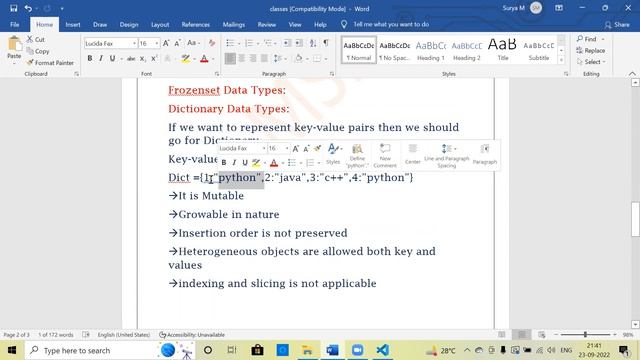The image size is (640, 360).
Task: Switch to the Insert tab
Action: (73, 24)
